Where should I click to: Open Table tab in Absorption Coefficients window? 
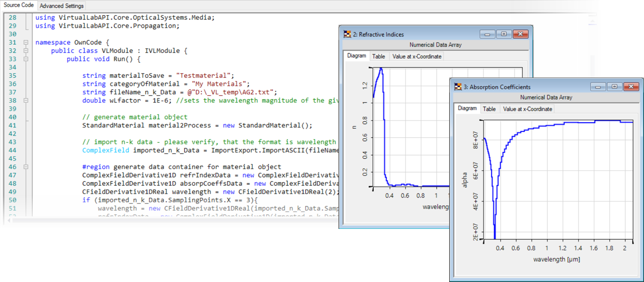[x=489, y=109]
